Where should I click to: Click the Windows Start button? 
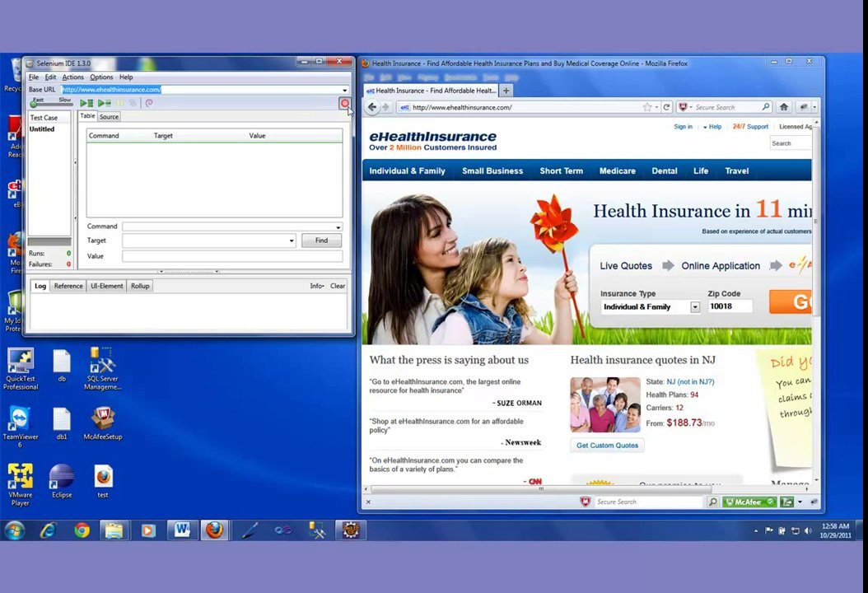14,530
